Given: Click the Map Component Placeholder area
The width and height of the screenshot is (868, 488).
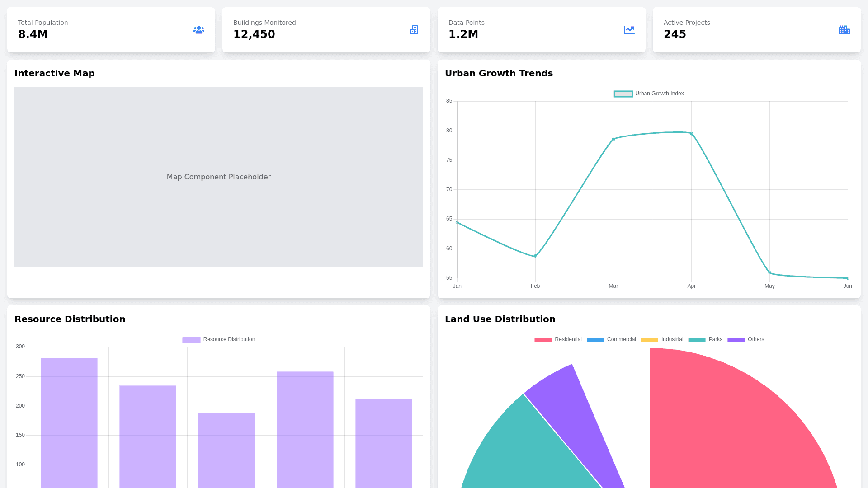Looking at the screenshot, I should (219, 177).
